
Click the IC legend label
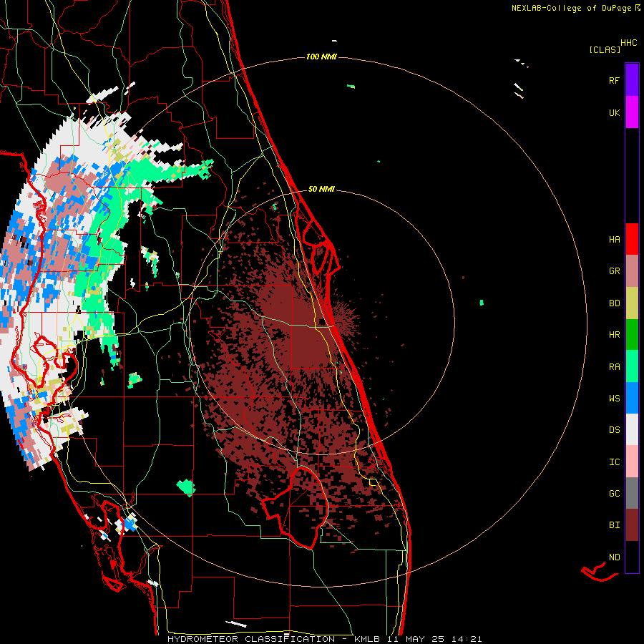coord(614,462)
